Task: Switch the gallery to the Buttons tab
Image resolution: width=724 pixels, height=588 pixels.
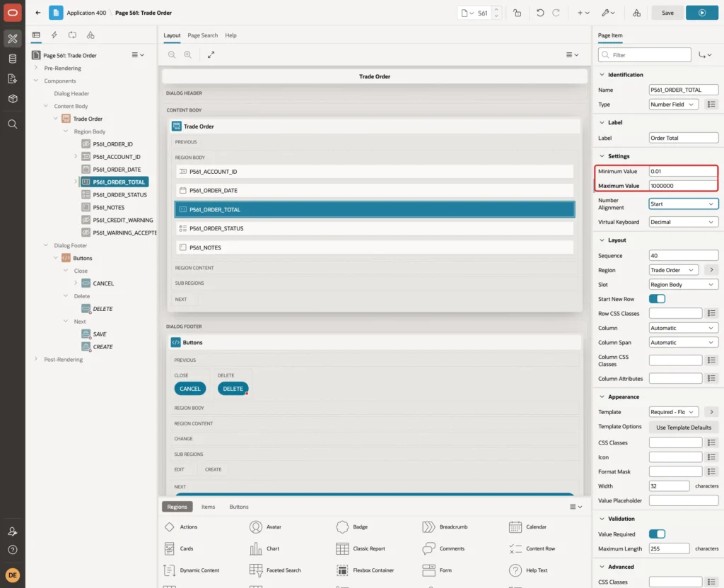Action: 239,507
